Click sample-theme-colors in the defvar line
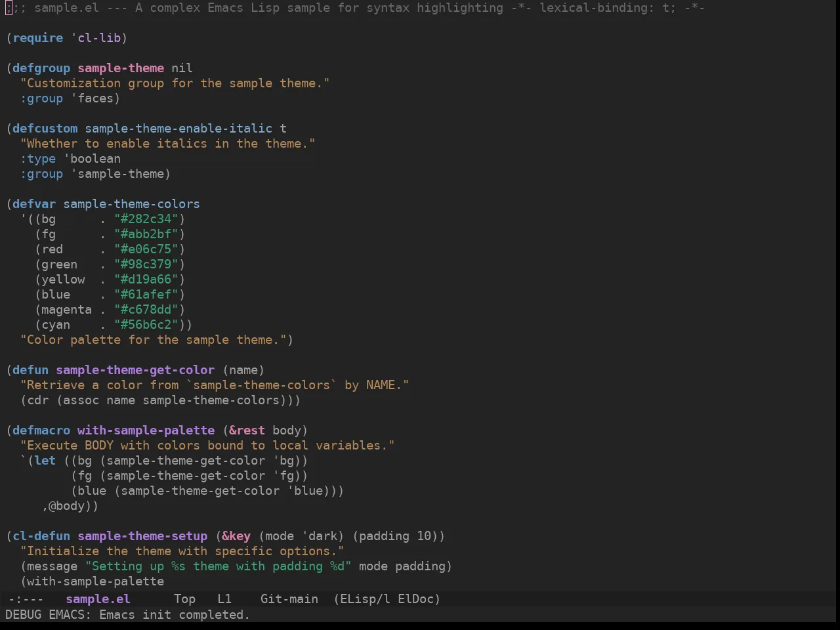 tap(132, 204)
